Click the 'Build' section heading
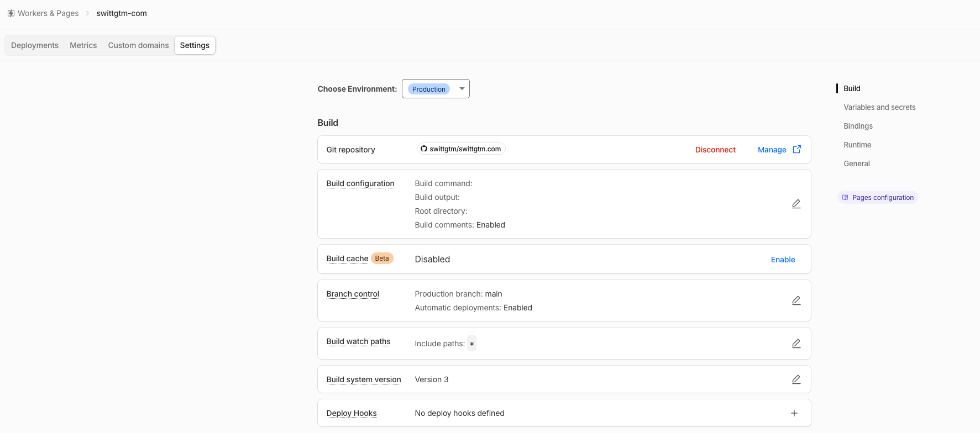980x433 pixels. 328,123
